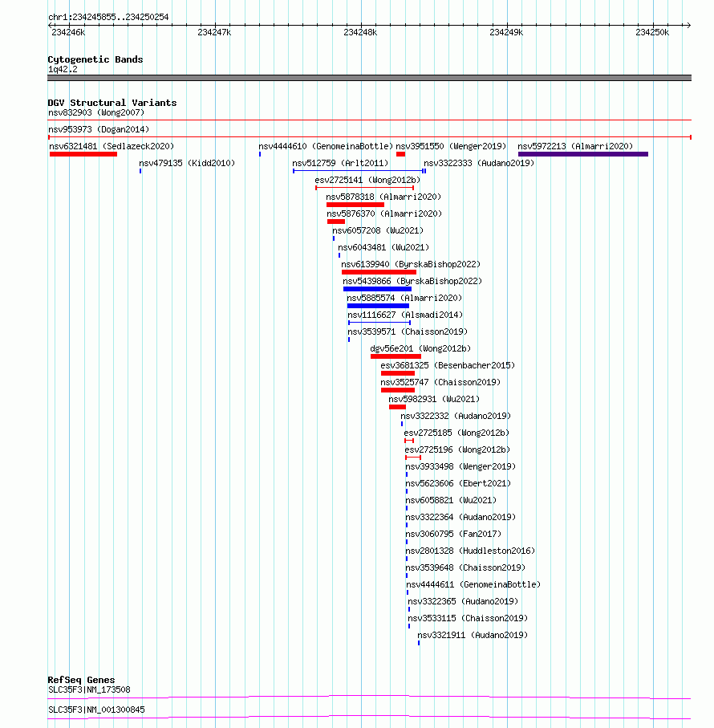Click nsv3060795 (Fan2017) label
Screen dimensions: 714x728
click(453, 535)
